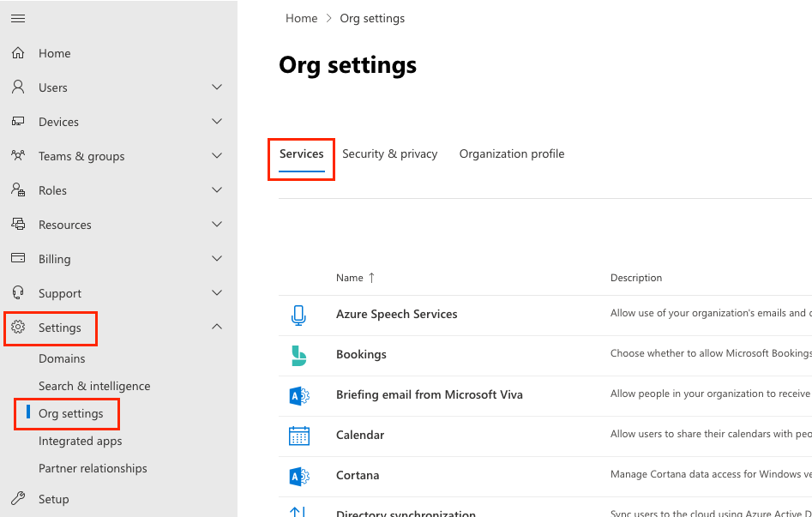Click the Devices monitor icon

[18, 121]
